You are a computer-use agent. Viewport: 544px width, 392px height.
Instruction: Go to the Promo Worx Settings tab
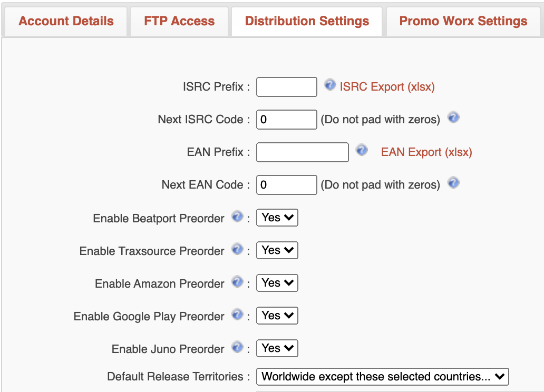(x=463, y=21)
